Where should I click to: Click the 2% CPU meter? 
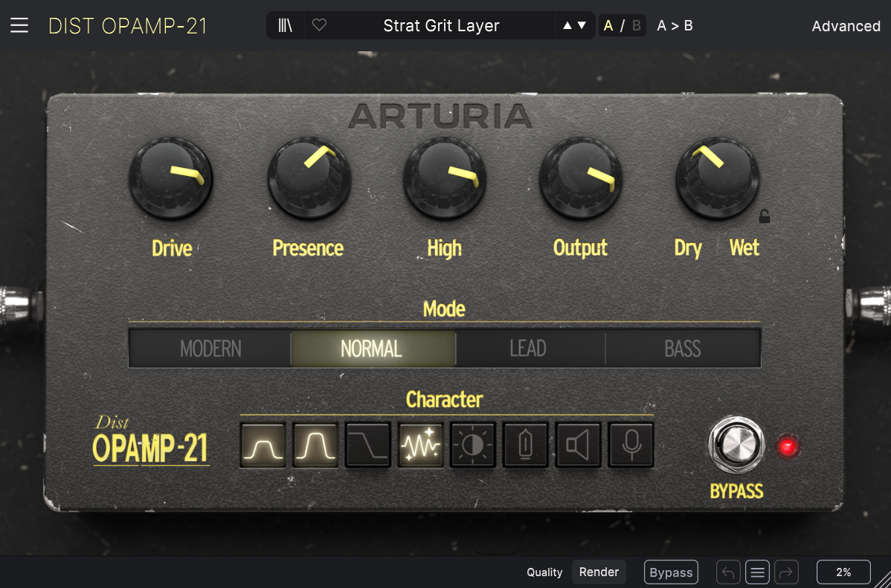pyautogui.click(x=843, y=572)
